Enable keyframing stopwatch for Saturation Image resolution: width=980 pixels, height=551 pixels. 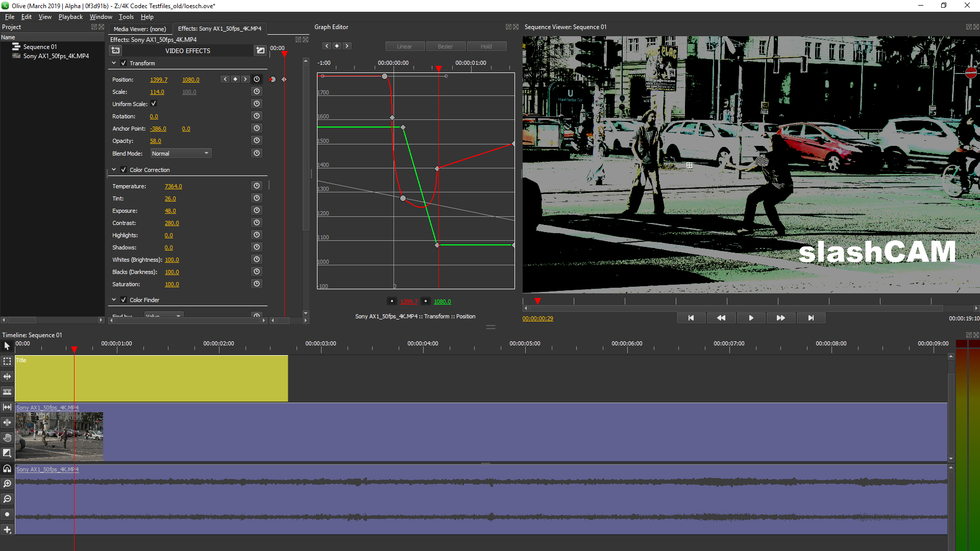[257, 284]
